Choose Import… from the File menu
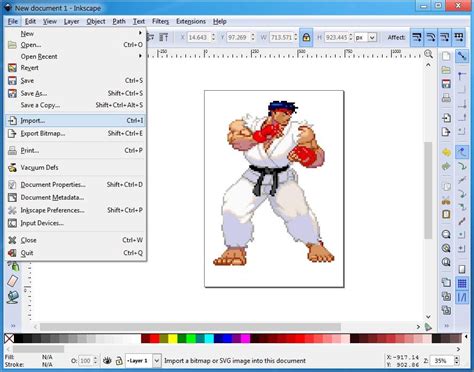Image resolution: width=474 pixels, height=372 pixels. pyautogui.click(x=76, y=121)
